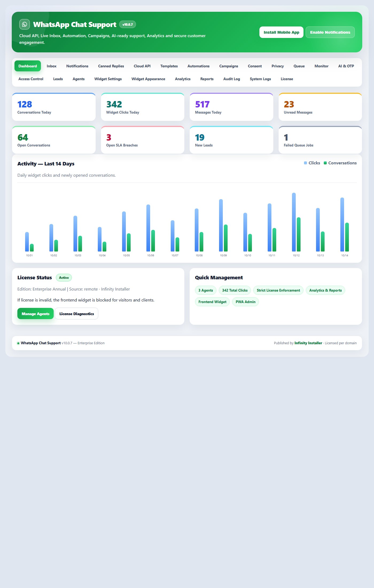Select the PWA Admin chip
This screenshot has width=374, height=588.
(x=245, y=302)
